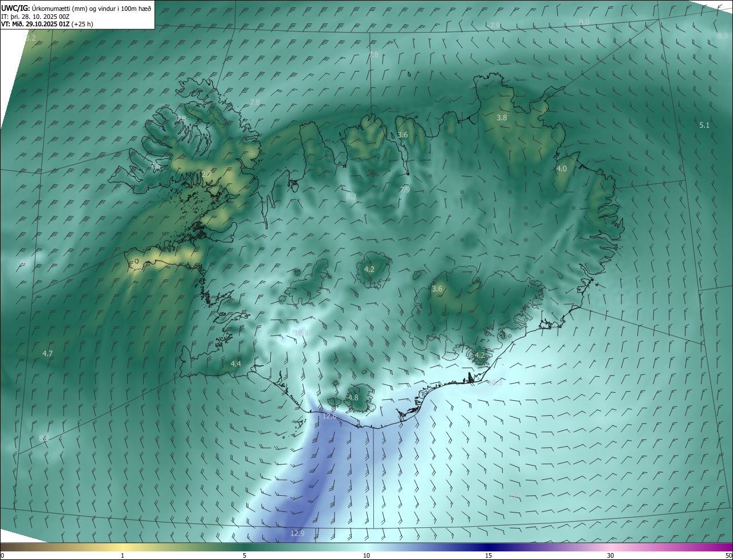Screen dimensions: 733x560
Task: Click the 10.3 value on the map
Action: 494,382
